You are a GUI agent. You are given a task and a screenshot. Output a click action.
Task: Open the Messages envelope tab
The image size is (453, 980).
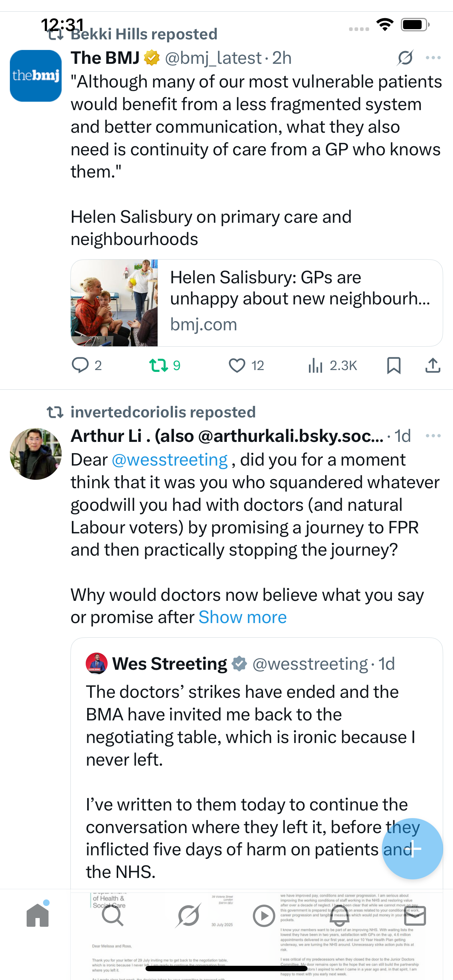(415, 915)
